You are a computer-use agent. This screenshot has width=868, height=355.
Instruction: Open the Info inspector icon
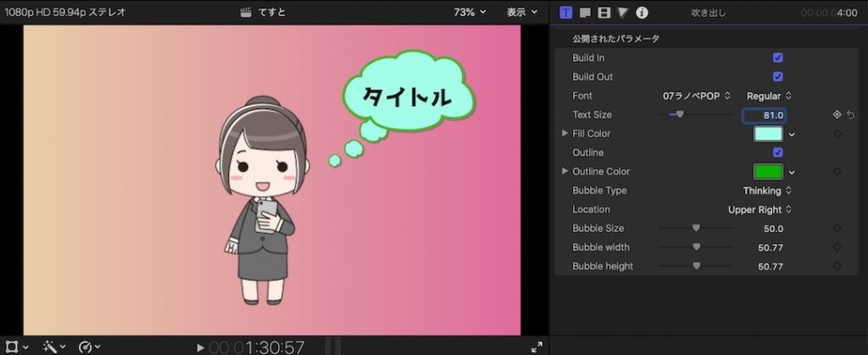click(x=642, y=13)
